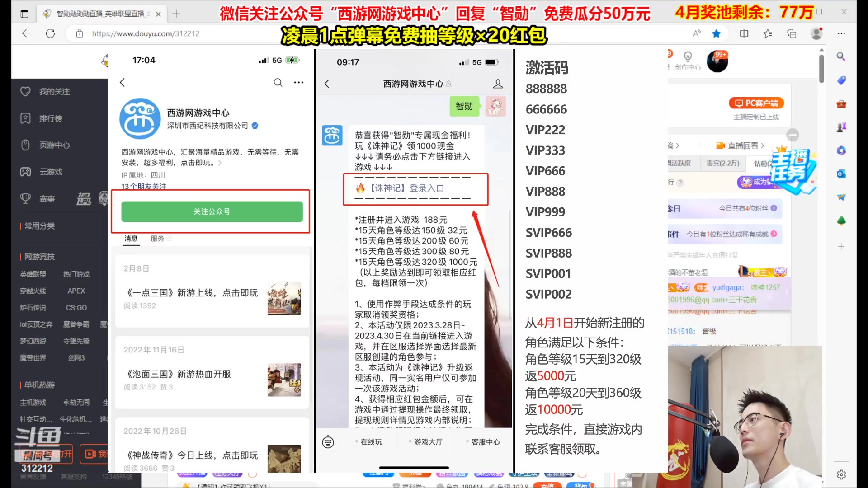
Task: Open Edge sidebar Outlook icon
Action: [x=841, y=174]
